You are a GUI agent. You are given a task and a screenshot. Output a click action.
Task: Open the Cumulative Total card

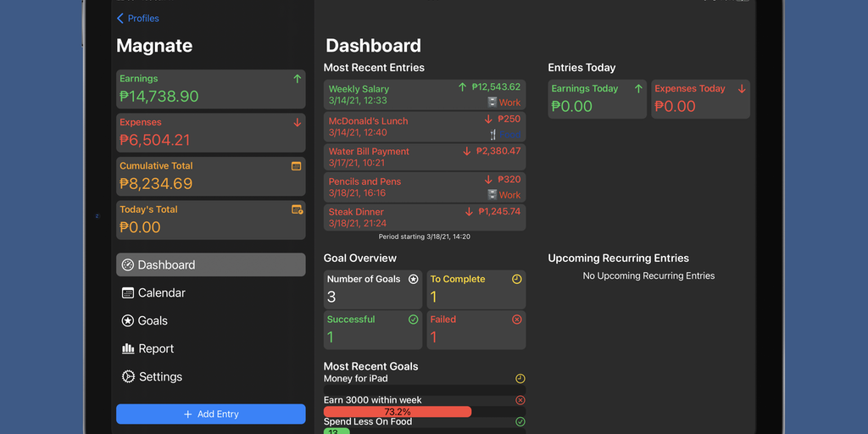click(210, 176)
